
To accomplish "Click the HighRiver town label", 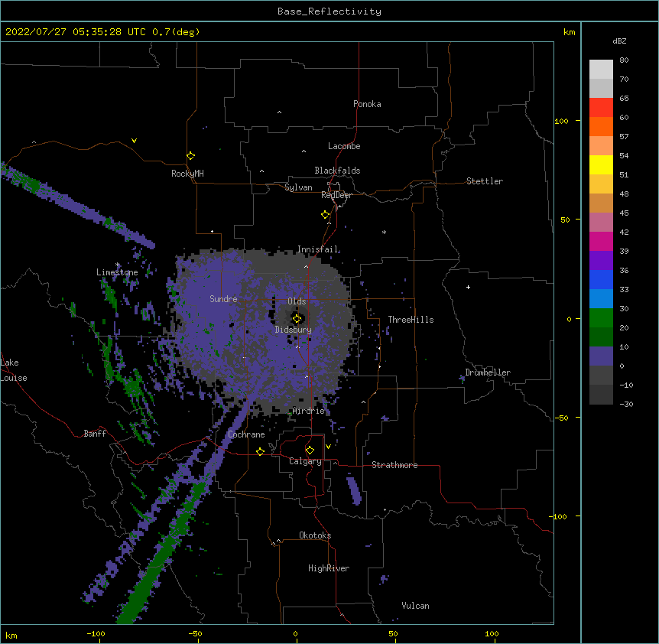I will 329,568.
